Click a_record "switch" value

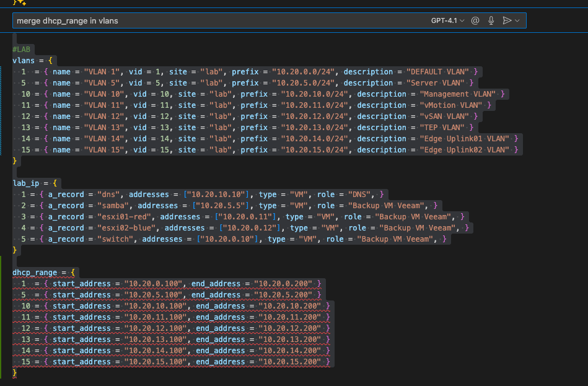coord(115,239)
